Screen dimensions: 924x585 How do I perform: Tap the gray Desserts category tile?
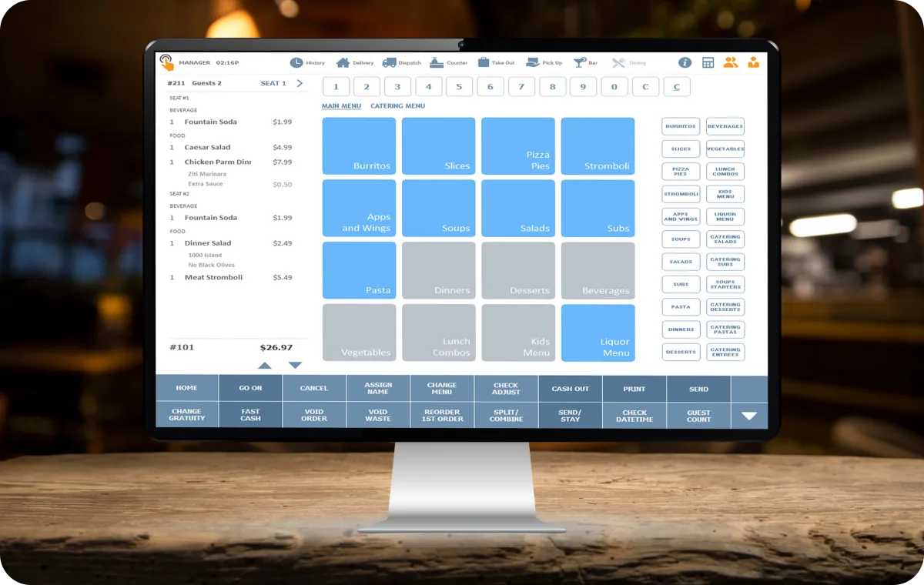[x=518, y=270]
